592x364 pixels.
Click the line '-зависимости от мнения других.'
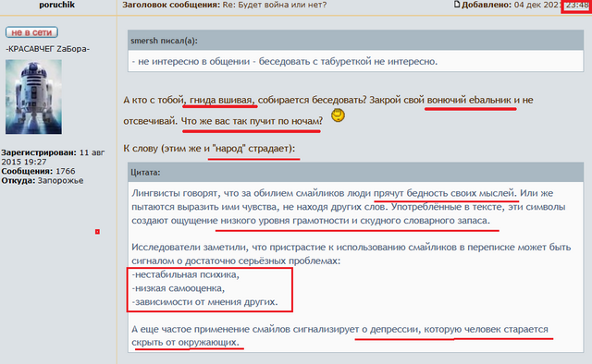click(x=204, y=302)
